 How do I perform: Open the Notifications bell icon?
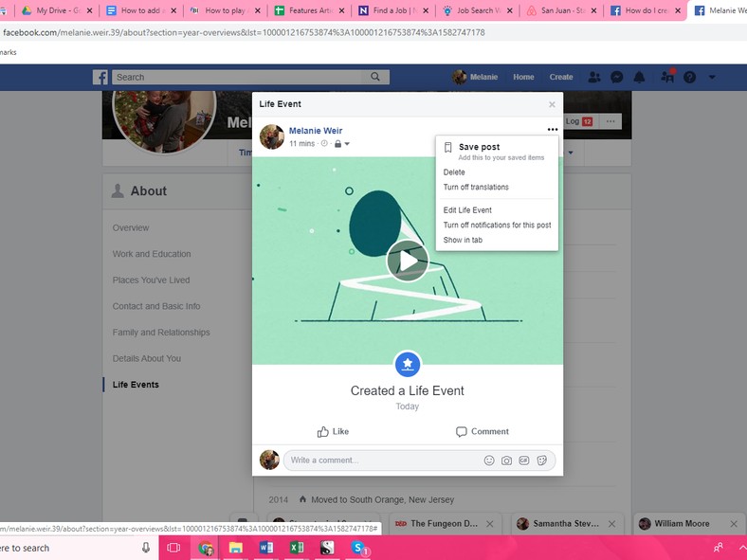pos(639,77)
